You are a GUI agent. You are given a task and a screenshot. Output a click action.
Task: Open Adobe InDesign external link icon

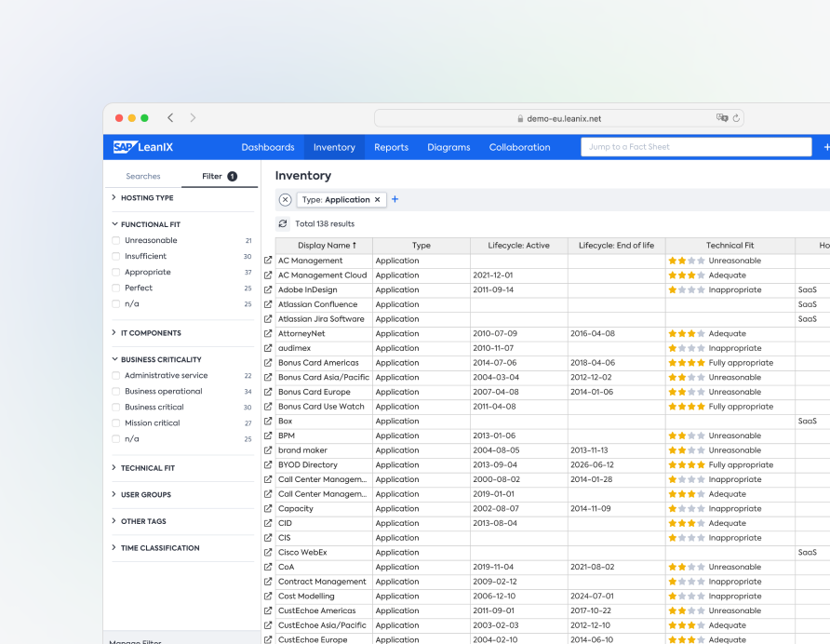(x=268, y=289)
